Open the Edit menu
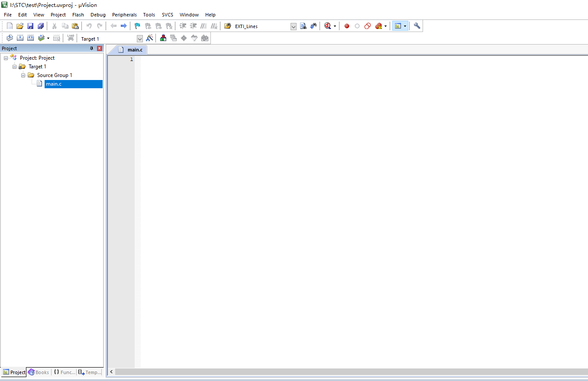The width and height of the screenshot is (588, 381). click(23, 15)
